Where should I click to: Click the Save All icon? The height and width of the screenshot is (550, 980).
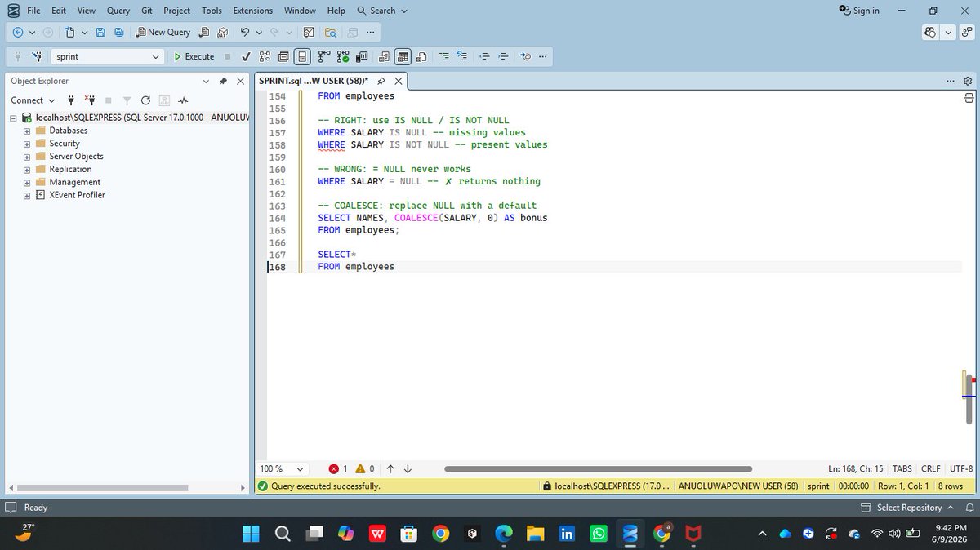[x=119, y=32]
